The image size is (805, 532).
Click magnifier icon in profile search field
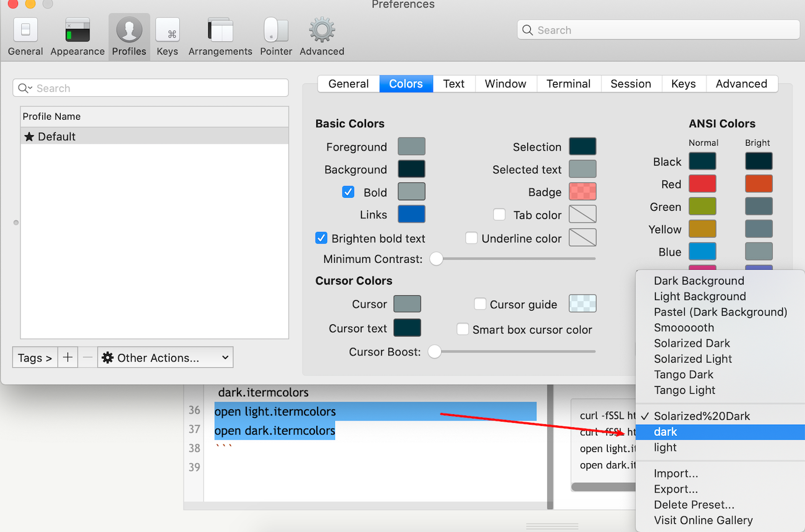pos(25,88)
